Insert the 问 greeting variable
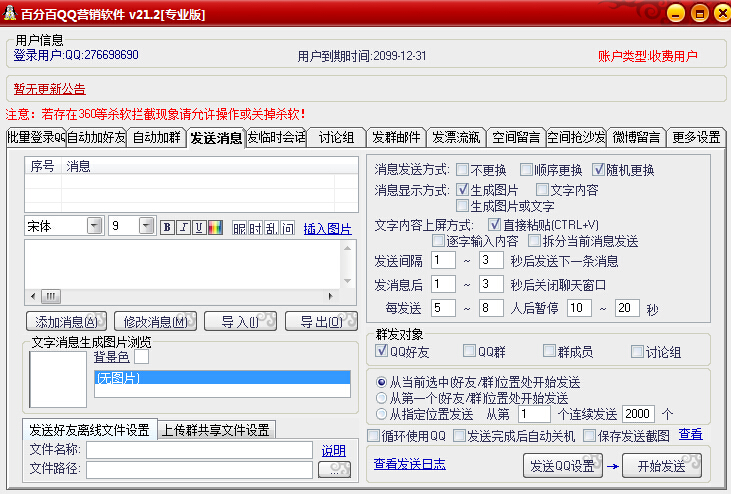Screen dimensions: 731x494 [x=288, y=228]
